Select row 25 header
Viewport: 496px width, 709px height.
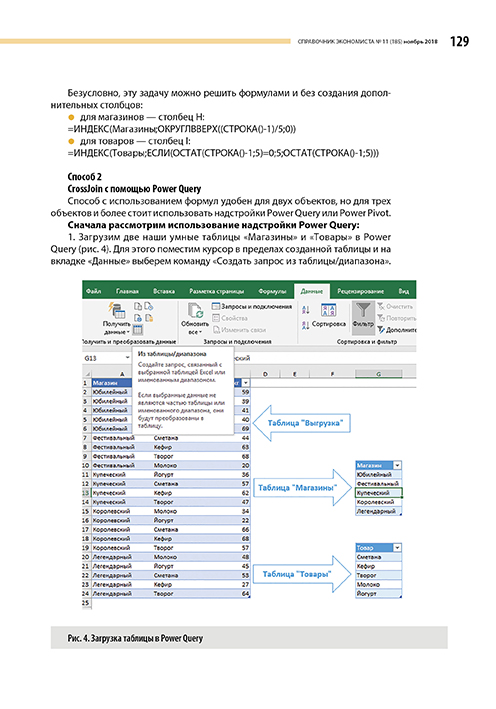[x=86, y=603]
